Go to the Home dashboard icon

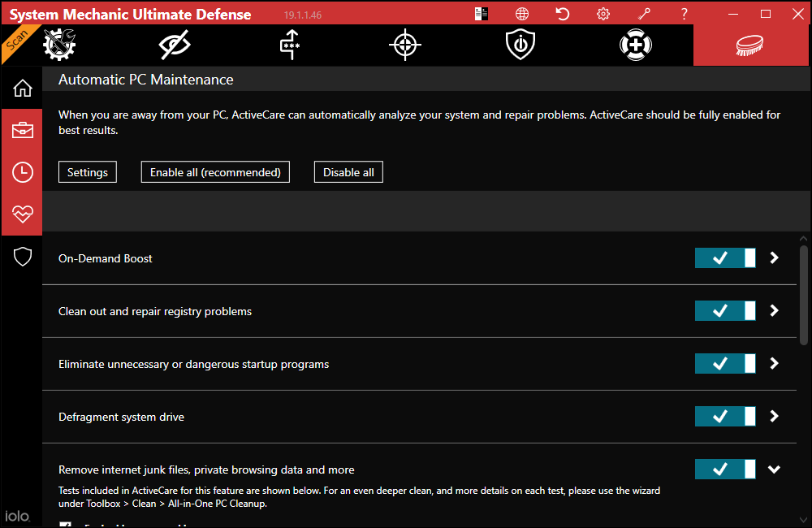22,88
